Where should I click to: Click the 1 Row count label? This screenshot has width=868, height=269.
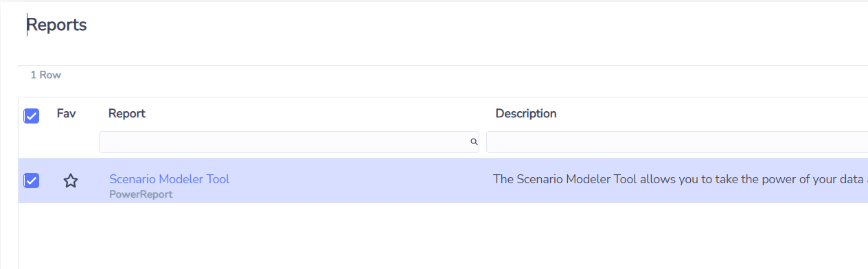(x=46, y=75)
